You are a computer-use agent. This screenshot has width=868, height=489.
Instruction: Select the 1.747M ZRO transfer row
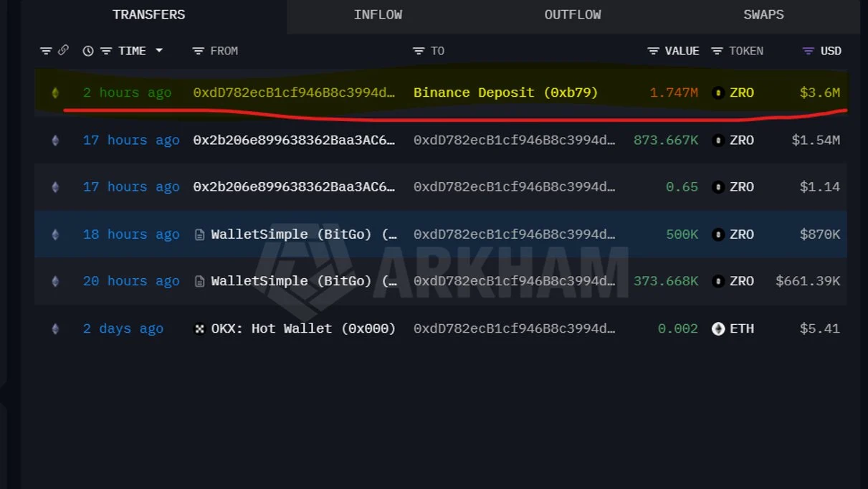pos(441,92)
